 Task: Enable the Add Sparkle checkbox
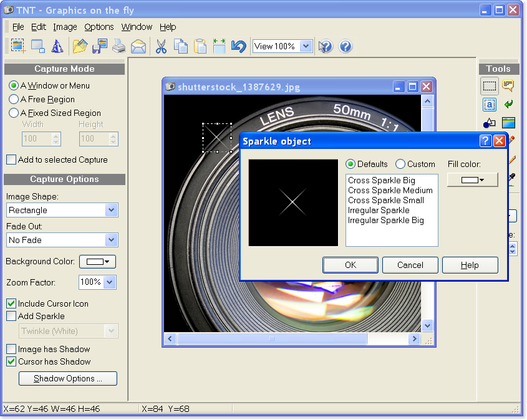click(11, 316)
